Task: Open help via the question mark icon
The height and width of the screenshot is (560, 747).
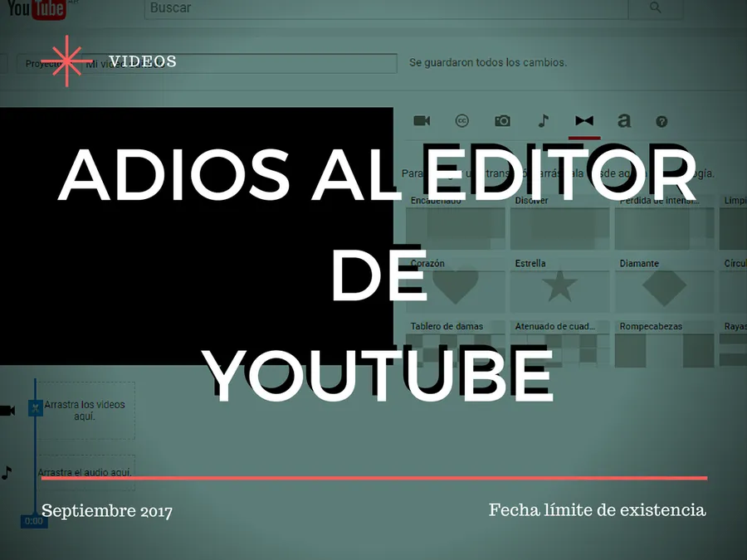Action: click(x=661, y=121)
